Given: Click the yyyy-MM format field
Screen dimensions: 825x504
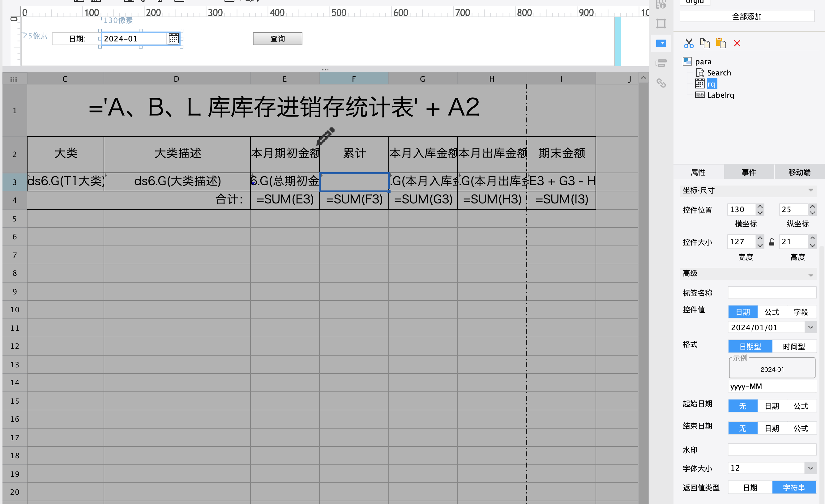Looking at the screenshot, I should pos(772,386).
